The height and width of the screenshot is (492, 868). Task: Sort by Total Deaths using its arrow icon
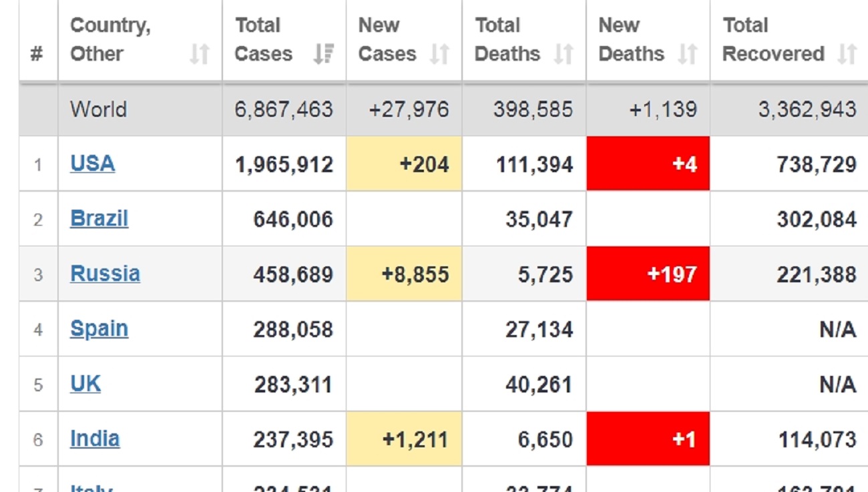(564, 53)
